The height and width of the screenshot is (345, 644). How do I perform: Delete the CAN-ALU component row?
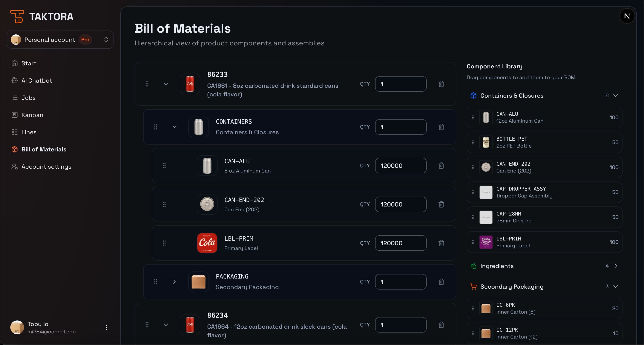coord(441,166)
